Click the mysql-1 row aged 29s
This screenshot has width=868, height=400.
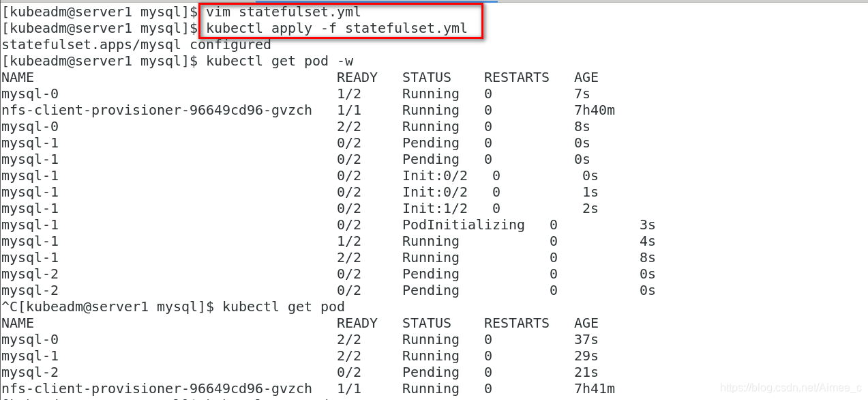300,356
